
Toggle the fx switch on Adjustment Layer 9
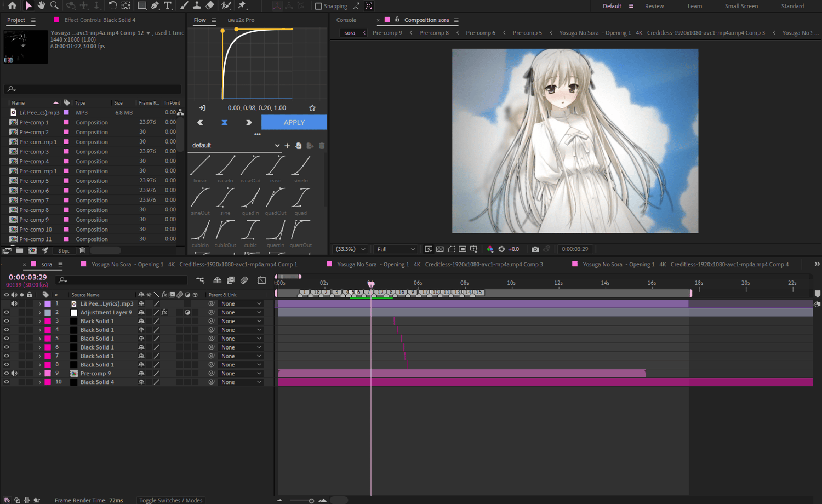(164, 312)
